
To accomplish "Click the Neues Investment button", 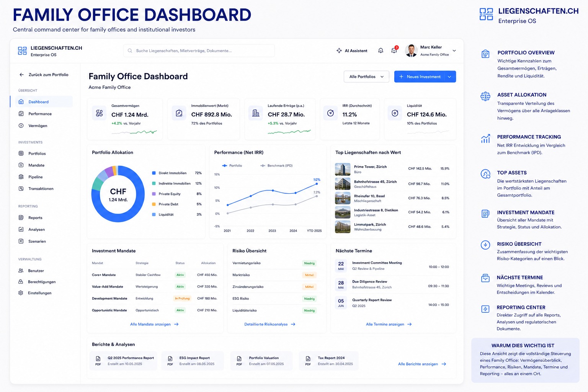I will point(420,77).
